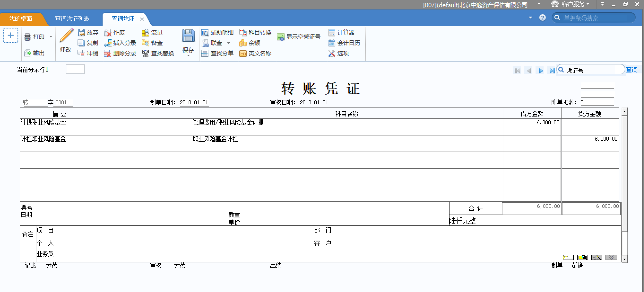Toggle 科目转换 subject conversion
The image size is (644, 292).
click(x=255, y=32)
